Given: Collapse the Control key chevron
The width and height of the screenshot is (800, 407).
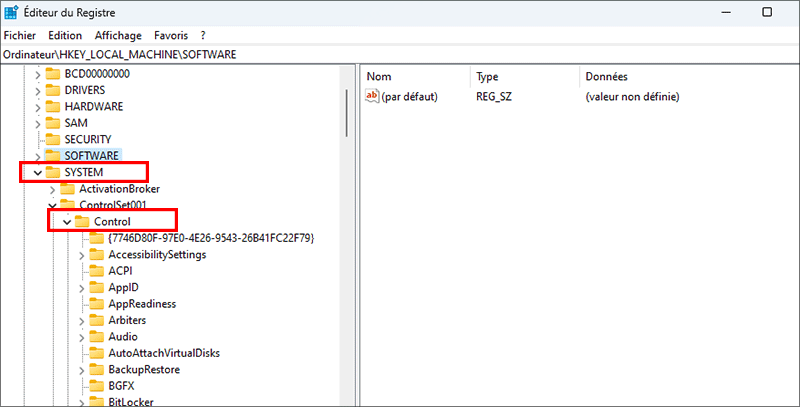Looking at the screenshot, I should coord(67,221).
